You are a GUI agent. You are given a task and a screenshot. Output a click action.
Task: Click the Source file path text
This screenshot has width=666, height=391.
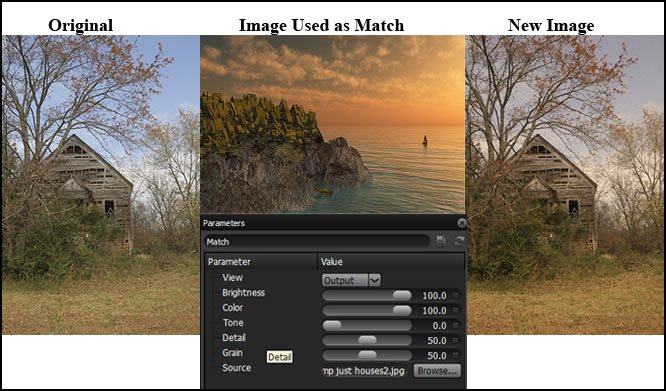click(364, 371)
